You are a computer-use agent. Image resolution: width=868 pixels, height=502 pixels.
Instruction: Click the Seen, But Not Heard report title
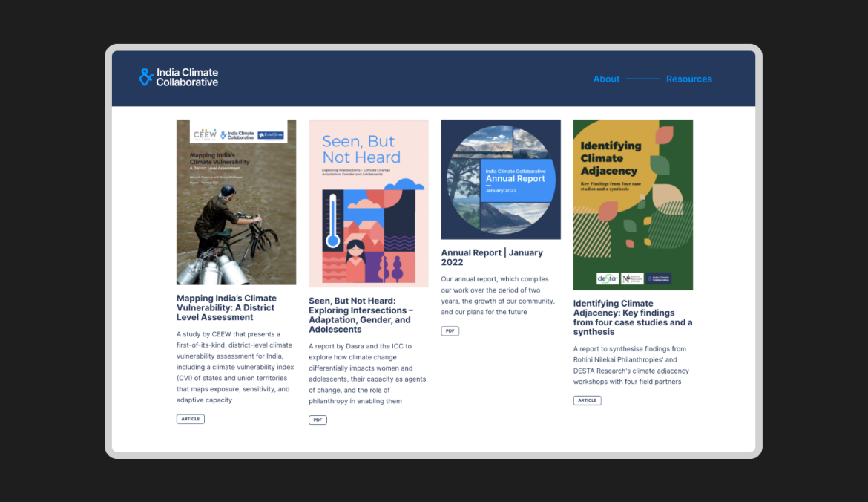(x=361, y=316)
